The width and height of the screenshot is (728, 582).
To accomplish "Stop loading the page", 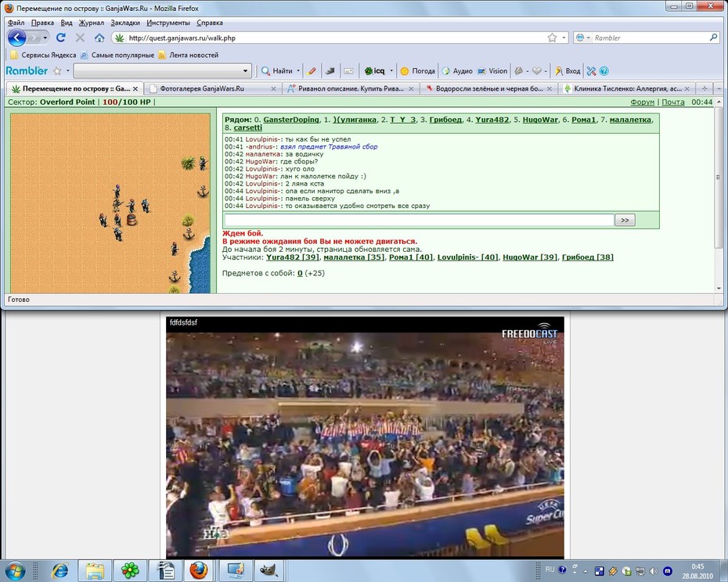I will (x=80, y=38).
